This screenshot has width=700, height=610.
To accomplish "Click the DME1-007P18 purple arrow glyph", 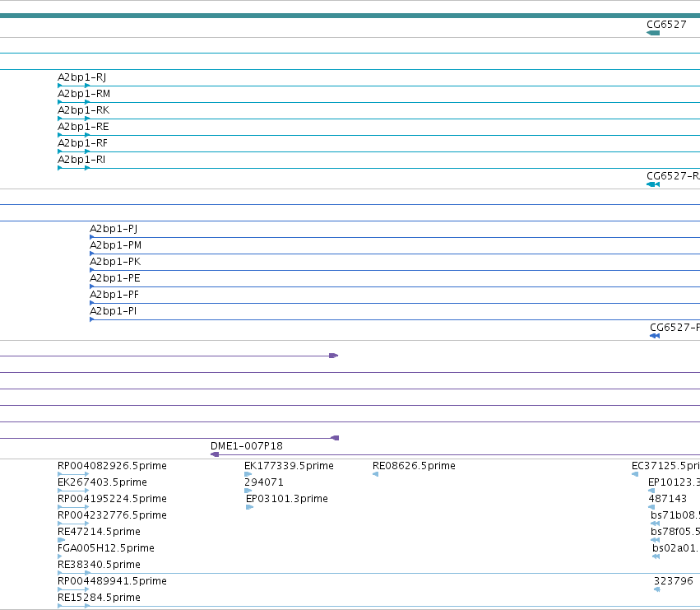I will pyautogui.click(x=215, y=454).
